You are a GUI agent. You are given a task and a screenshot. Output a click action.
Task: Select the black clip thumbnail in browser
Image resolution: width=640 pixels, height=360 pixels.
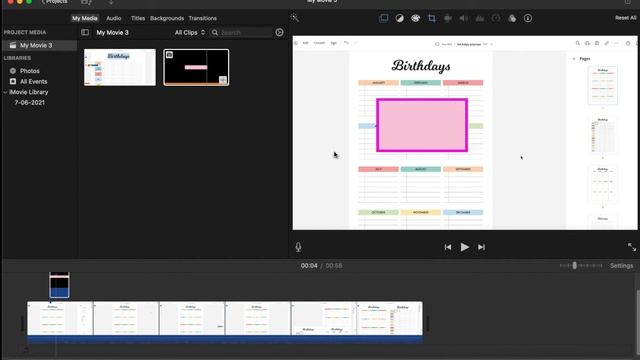tap(196, 67)
